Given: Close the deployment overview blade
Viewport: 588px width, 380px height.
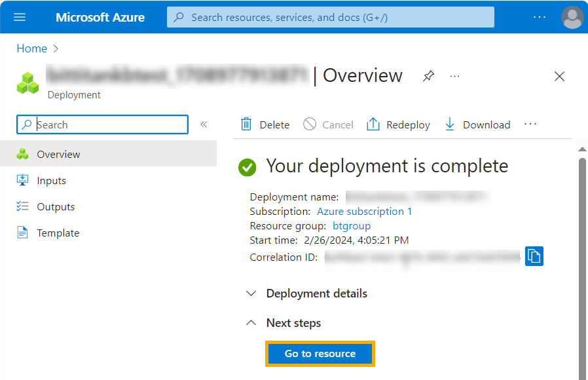Looking at the screenshot, I should [x=559, y=76].
